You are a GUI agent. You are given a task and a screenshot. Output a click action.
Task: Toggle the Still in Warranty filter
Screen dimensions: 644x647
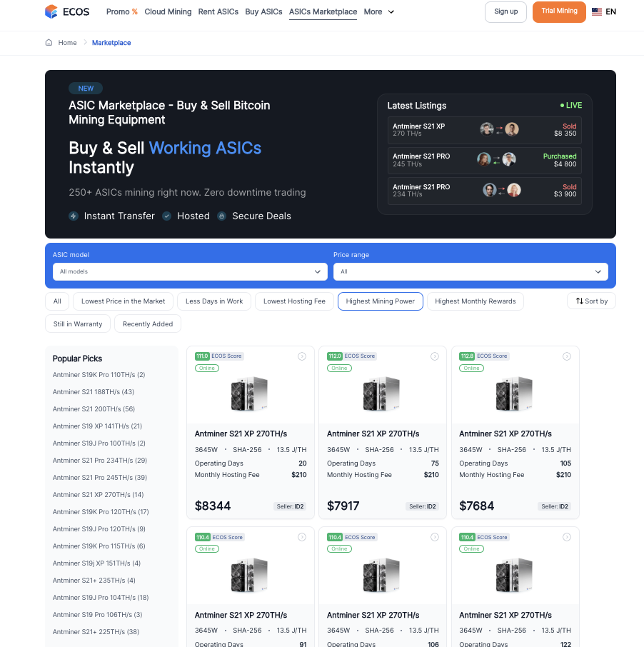point(78,324)
